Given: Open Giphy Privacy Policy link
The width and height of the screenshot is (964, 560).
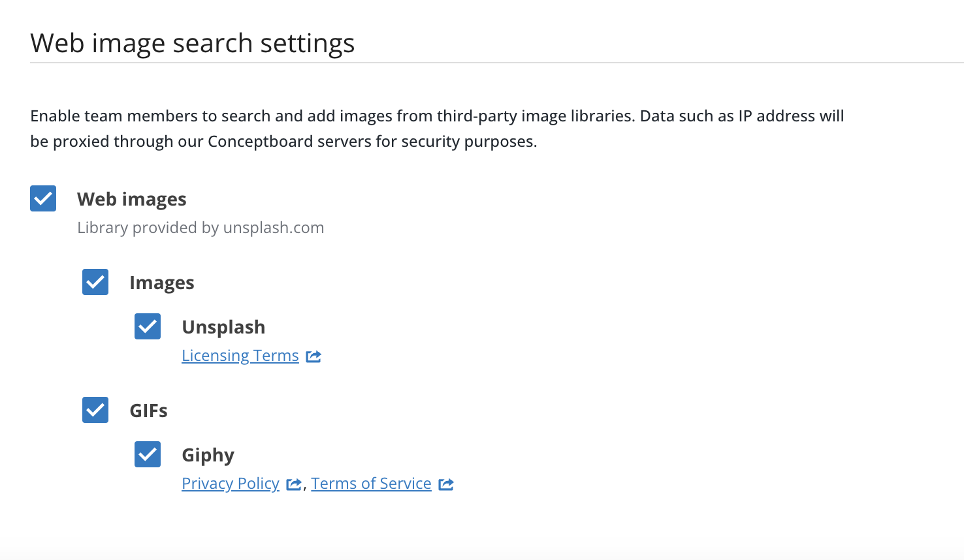Looking at the screenshot, I should pyautogui.click(x=231, y=484).
